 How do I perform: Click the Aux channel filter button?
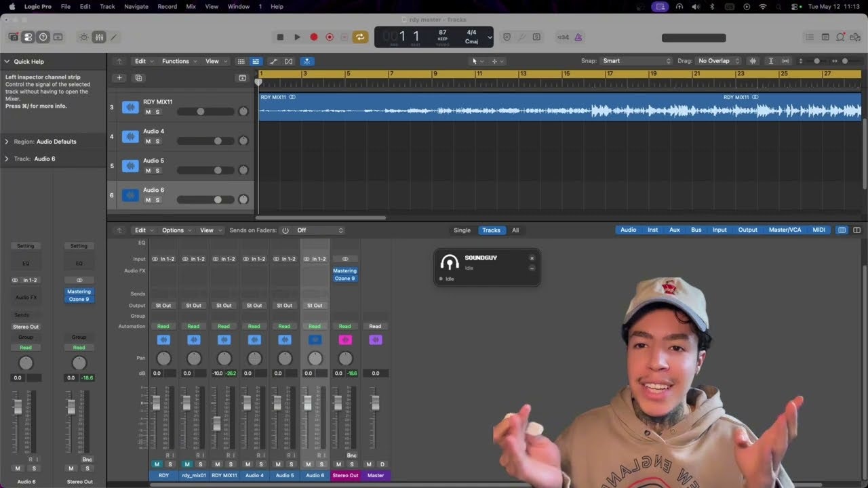[x=675, y=230]
